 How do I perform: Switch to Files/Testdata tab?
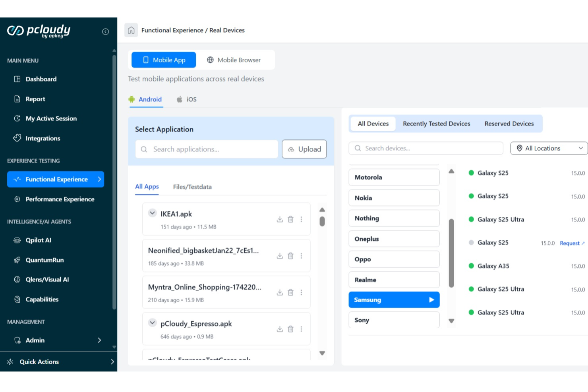[x=192, y=187]
